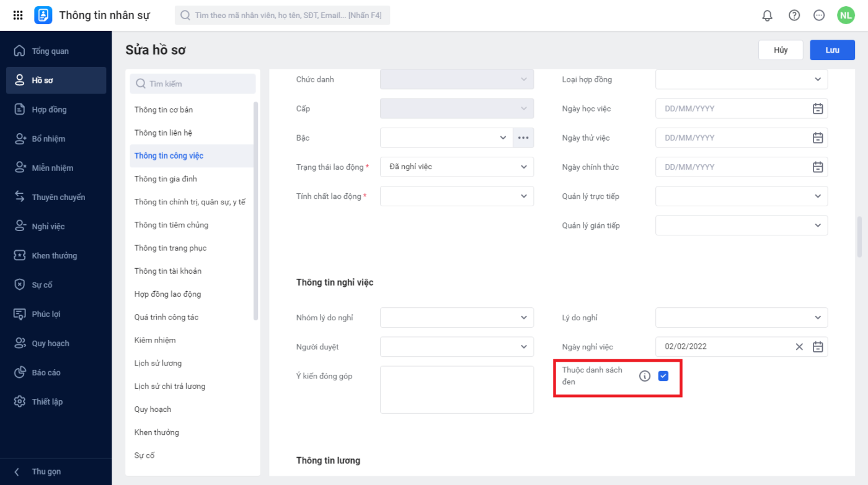
Task: Open the Trạng thái lao động dropdown
Action: [457, 167]
